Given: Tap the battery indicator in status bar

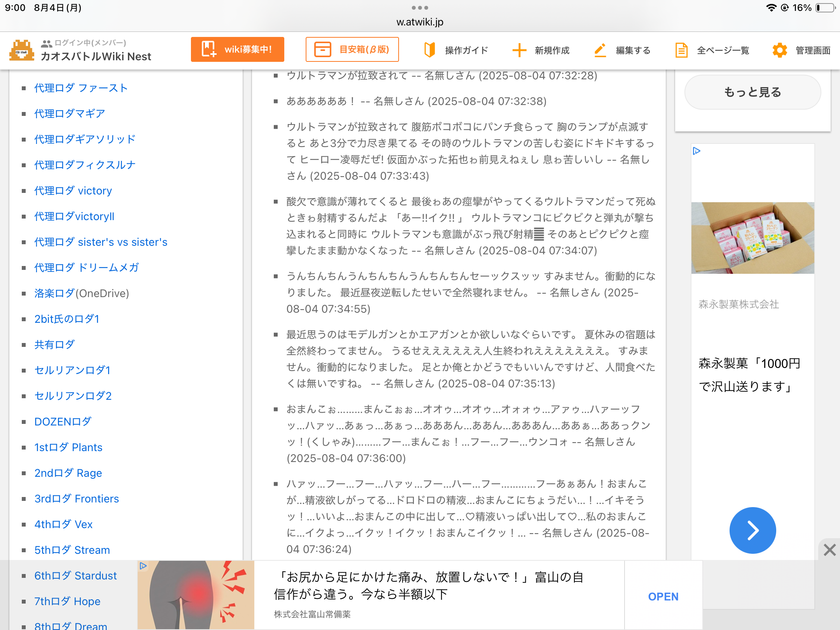Looking at the screenshot, I should 825,8.
